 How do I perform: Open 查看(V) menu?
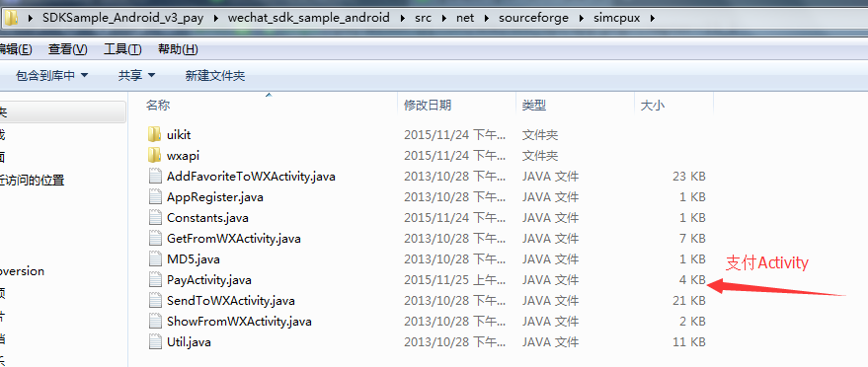(x=67, y=49)
